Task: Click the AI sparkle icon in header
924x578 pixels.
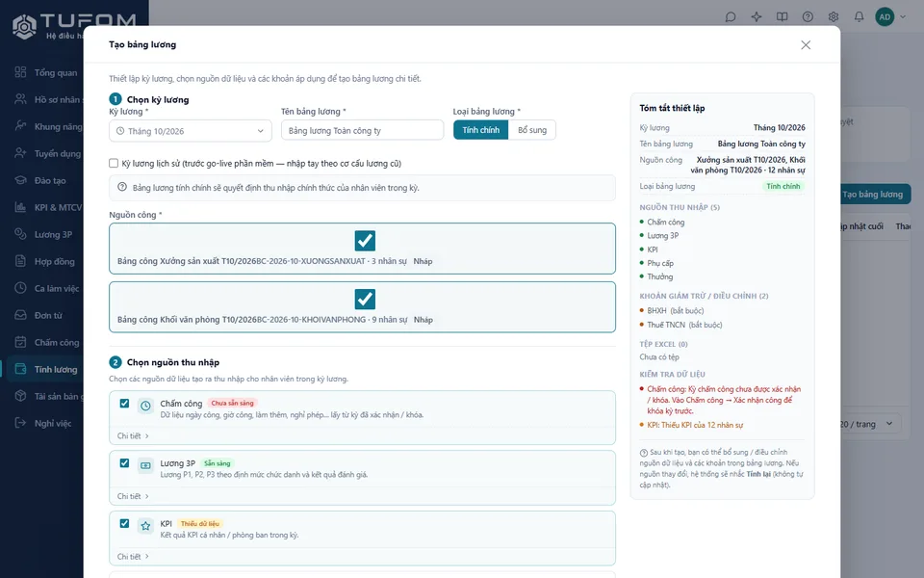Action: click(x=757, y=17)
